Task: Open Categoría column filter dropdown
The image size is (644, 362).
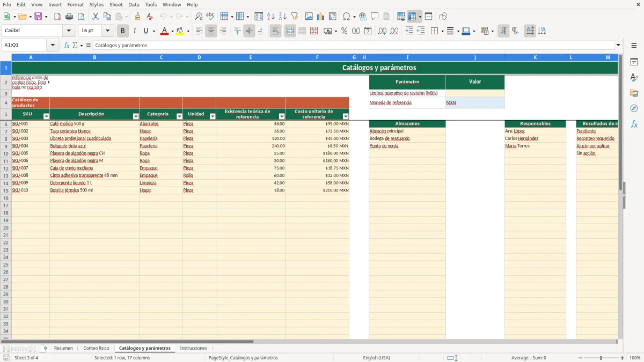Action: [x=179, y=116]
